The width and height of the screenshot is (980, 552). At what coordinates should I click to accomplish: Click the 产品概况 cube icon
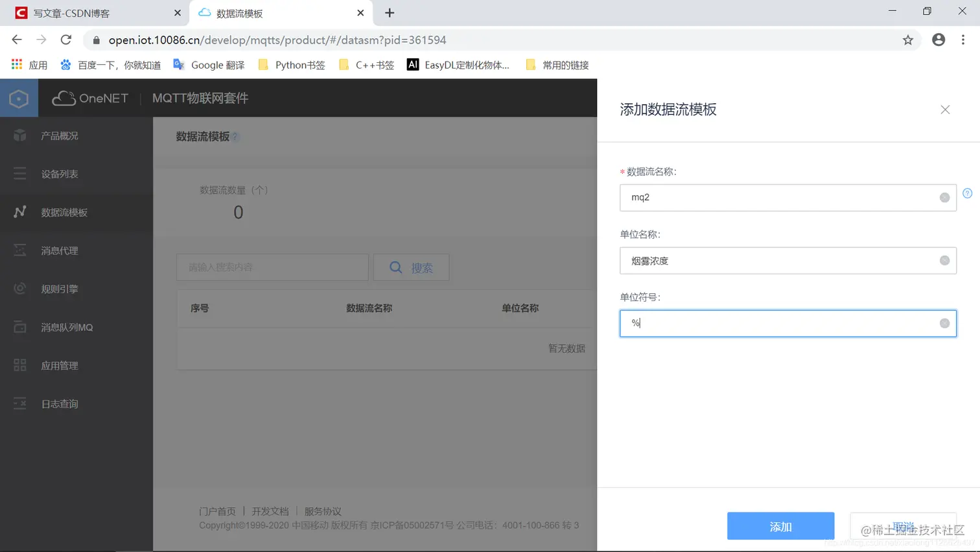20,135
